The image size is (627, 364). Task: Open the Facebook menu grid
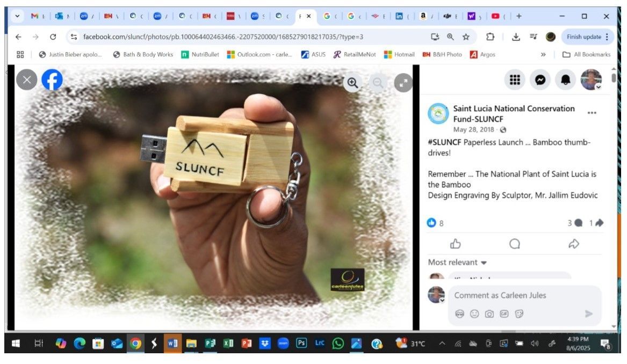tap(515, 80)
